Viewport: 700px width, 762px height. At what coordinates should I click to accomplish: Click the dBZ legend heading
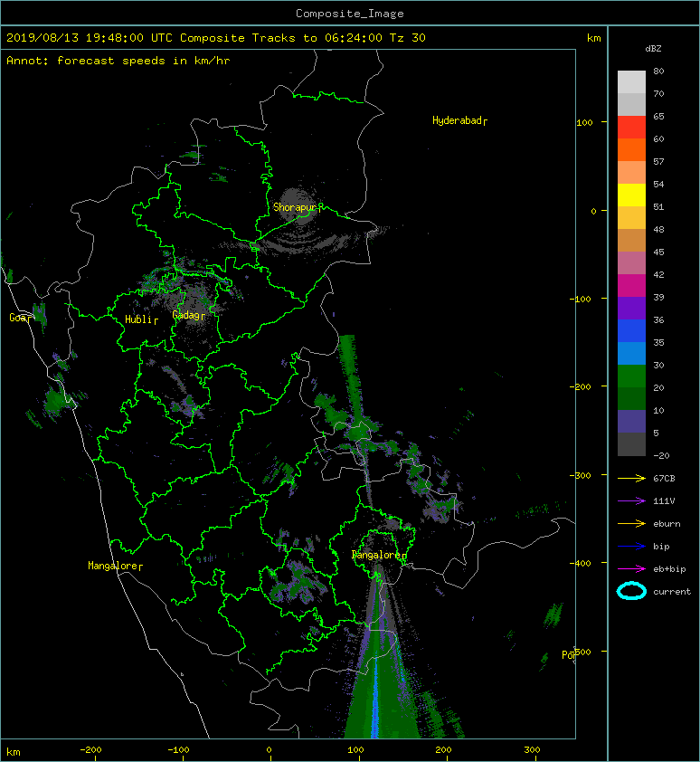(x=653, y=49)
